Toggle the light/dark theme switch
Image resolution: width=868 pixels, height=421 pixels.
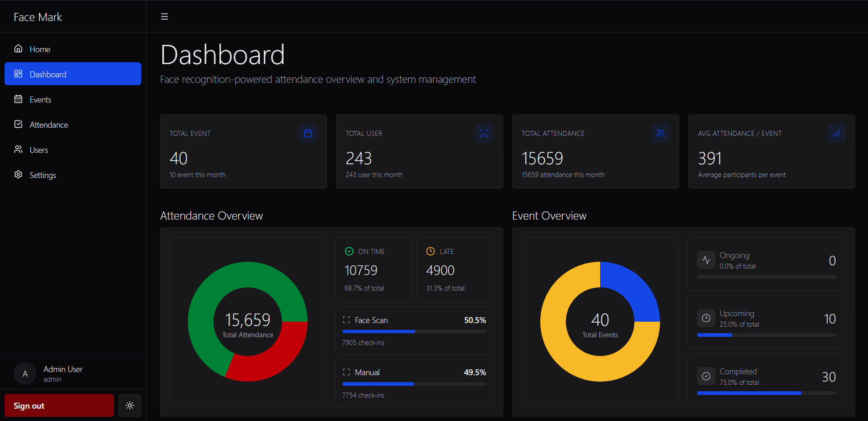pos(129,405)
